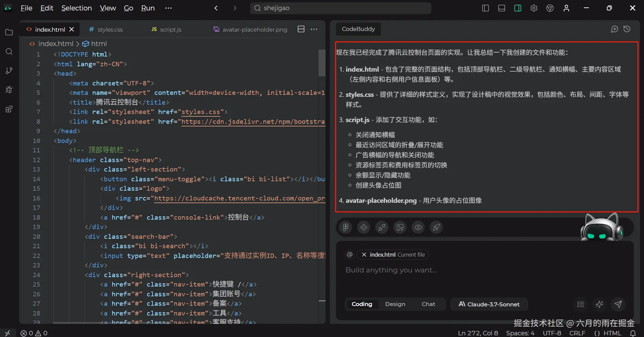Click the Chrome browser icon in title bar
Viewport: 644px width, 337px height.
click(550, 8)
